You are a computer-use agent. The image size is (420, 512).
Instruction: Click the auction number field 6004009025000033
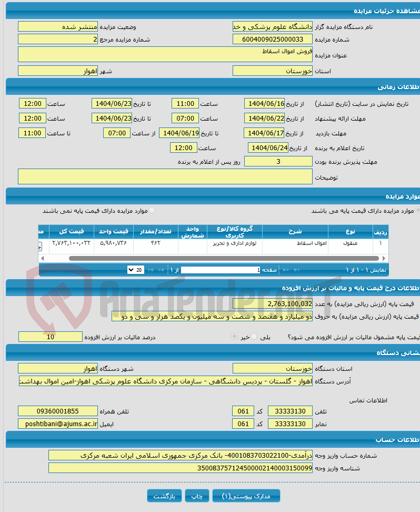tap(273, 40)
